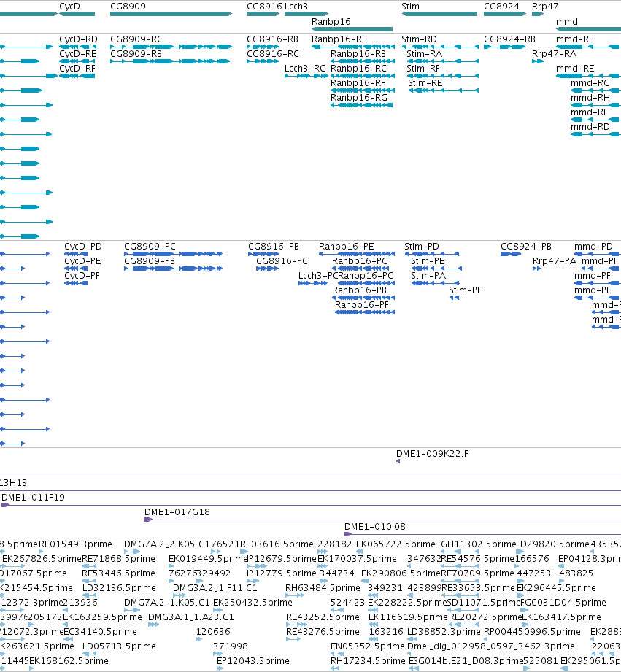This screenshot has width=621, height=672.
Task: Click EST LD32136.5prime
Action: click(119, 588)
